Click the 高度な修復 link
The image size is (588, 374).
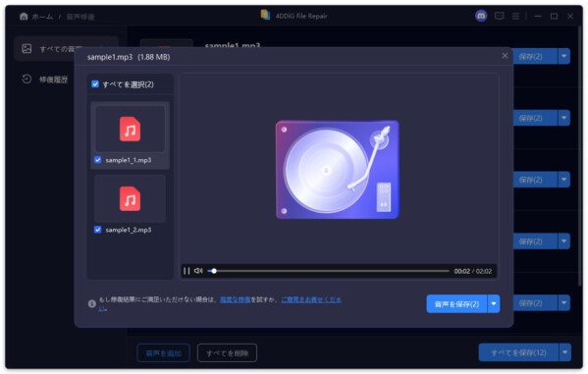point(236,299)
